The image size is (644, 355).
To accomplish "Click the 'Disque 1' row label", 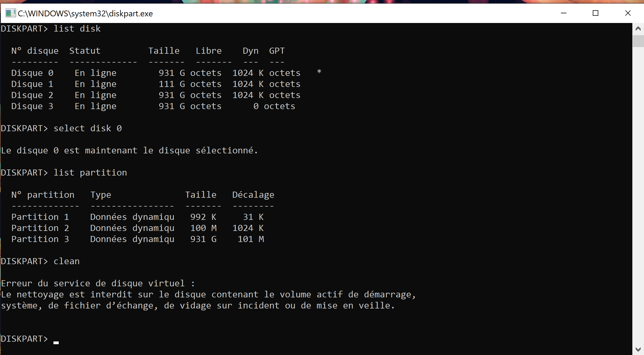I will [x=32, y=84].
